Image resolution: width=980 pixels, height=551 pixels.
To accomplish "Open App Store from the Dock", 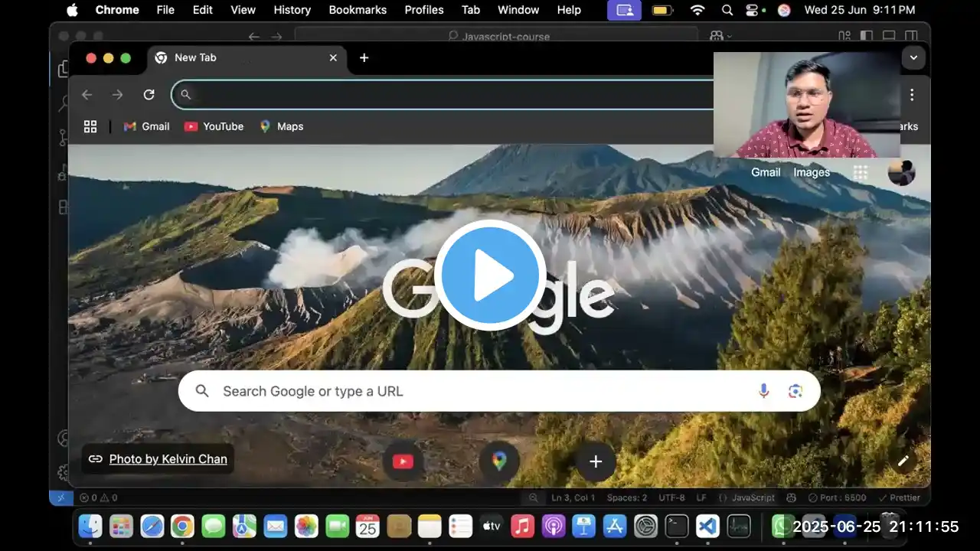I will point(615,526).
